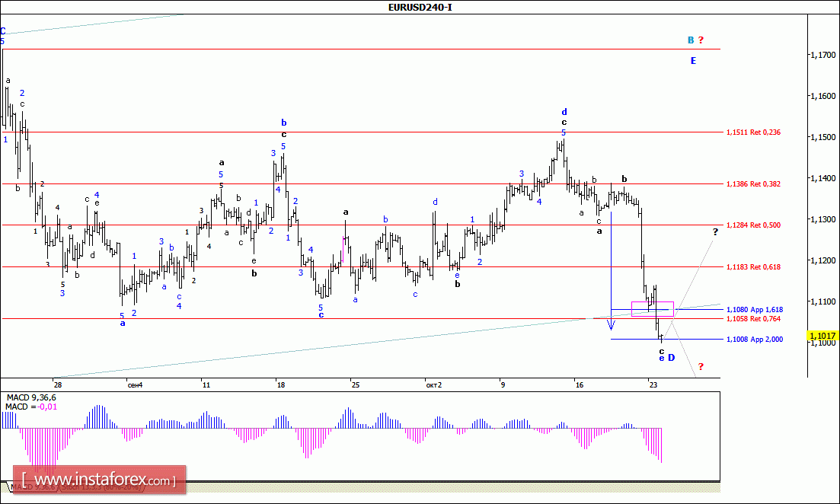Click the 1,1284 Ret 0,500 level label
Screen dimensions: 840x504
753,225
